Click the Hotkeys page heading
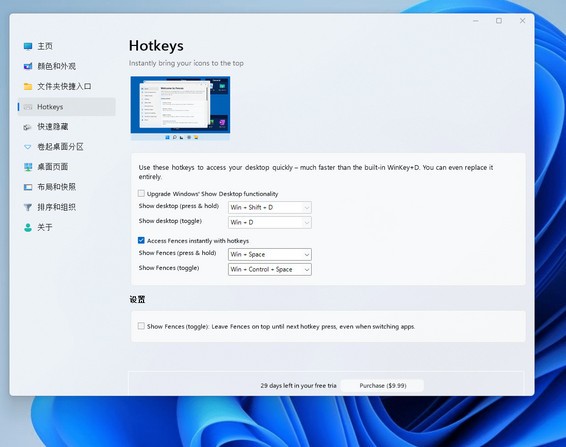This screenshot has height=447, width=566. 156,46
